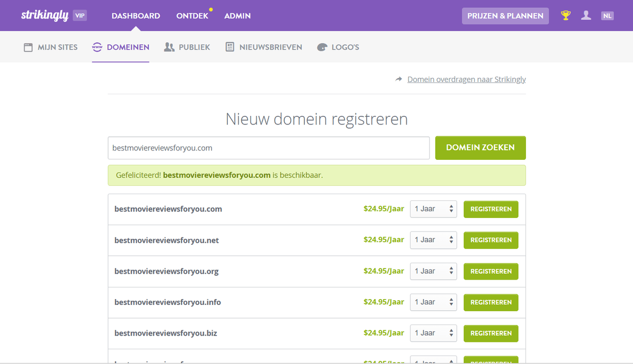This screenshot has height=364, width=633.
Task: Click the newsletter icon beside NIEUWSBRIEVEN
Action: pyautogui.click(x=229, y=47)
